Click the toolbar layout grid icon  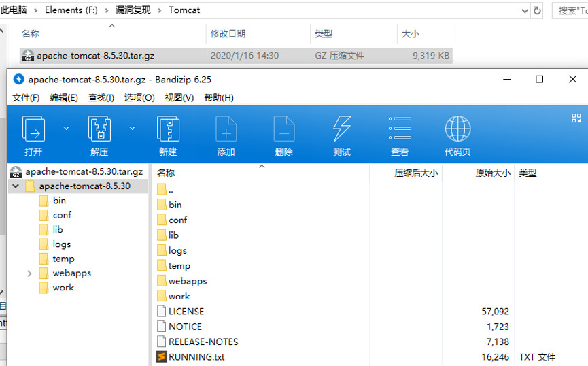[x=576, y=118]
